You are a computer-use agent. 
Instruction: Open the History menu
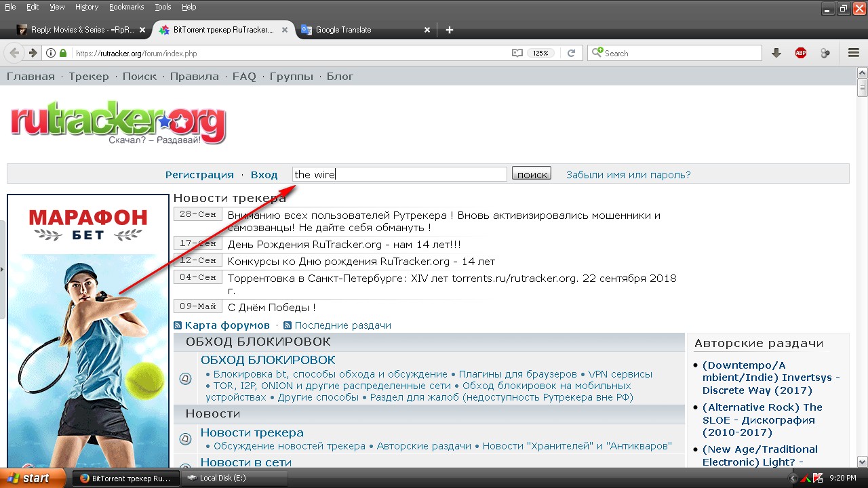click(87, 7)
